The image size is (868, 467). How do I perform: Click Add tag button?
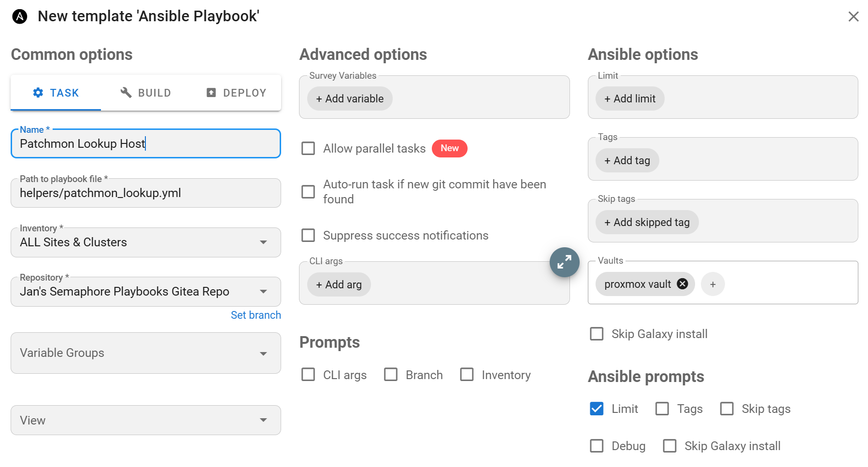(x=627, y=160)
